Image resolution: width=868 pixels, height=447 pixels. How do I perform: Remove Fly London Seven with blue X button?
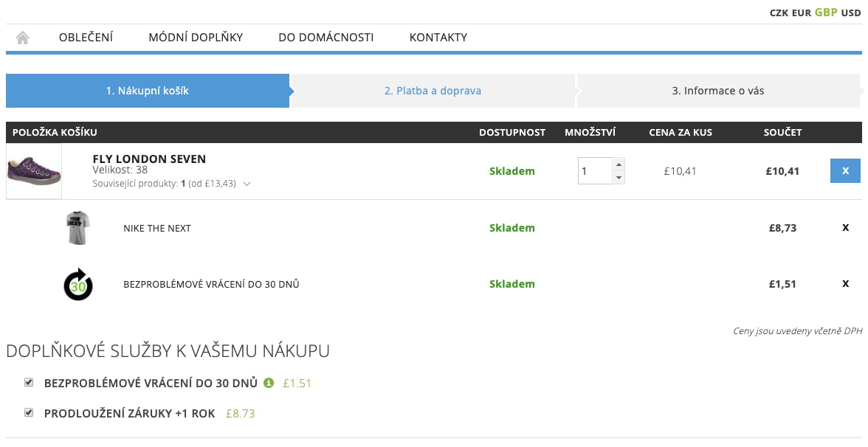(845, 171)
